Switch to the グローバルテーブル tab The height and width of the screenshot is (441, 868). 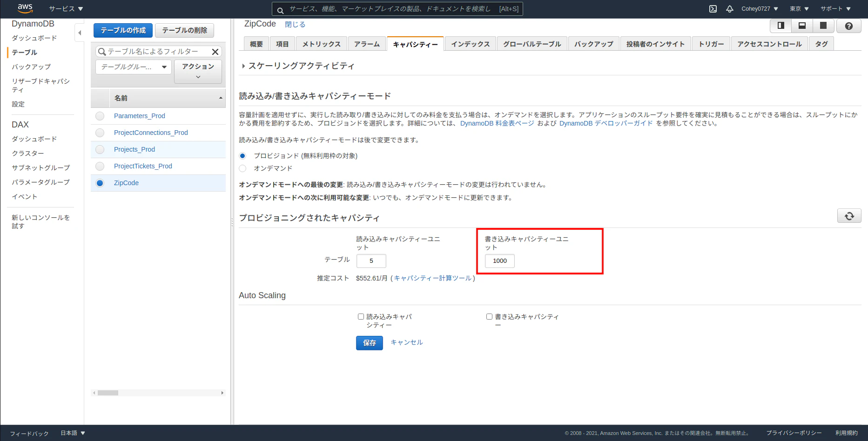[x=532, y=44]
